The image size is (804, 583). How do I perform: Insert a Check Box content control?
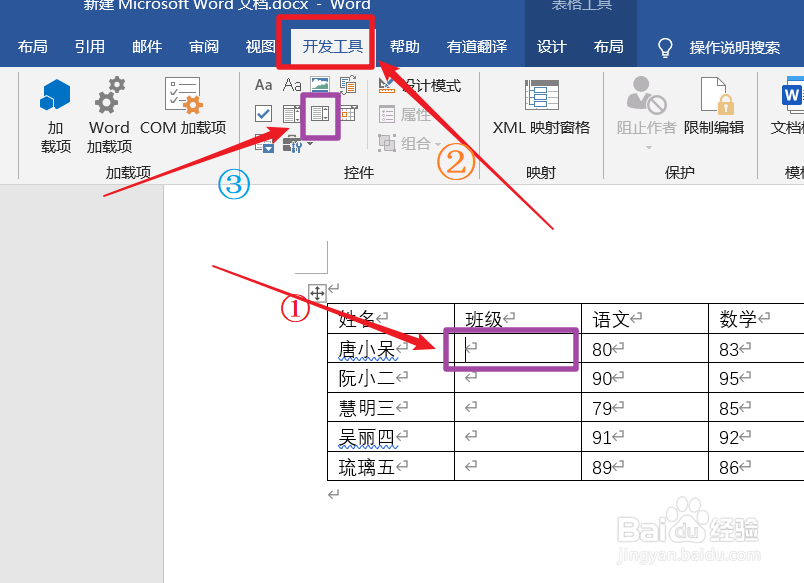point(263,113)
